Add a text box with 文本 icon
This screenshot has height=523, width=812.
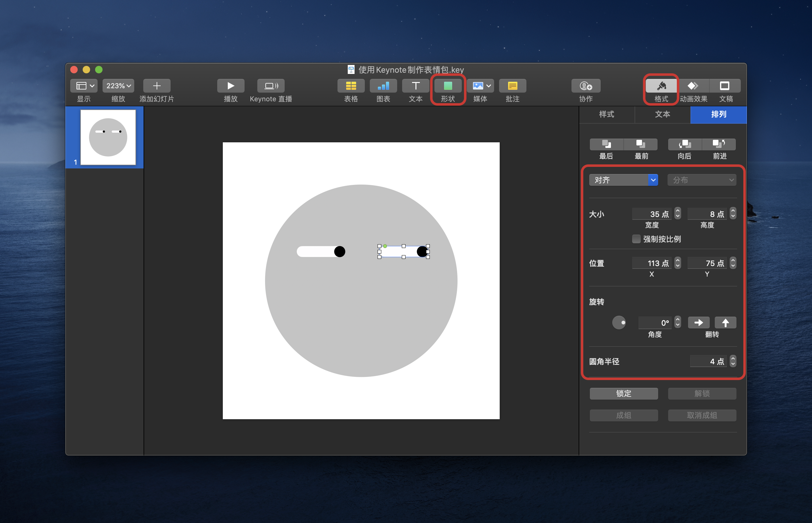tap(415, 86)
